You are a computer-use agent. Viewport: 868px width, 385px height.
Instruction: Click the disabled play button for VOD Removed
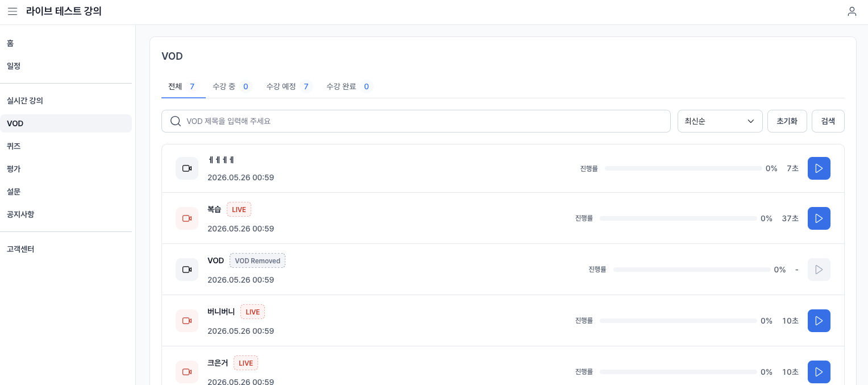[x=819, y=270]
